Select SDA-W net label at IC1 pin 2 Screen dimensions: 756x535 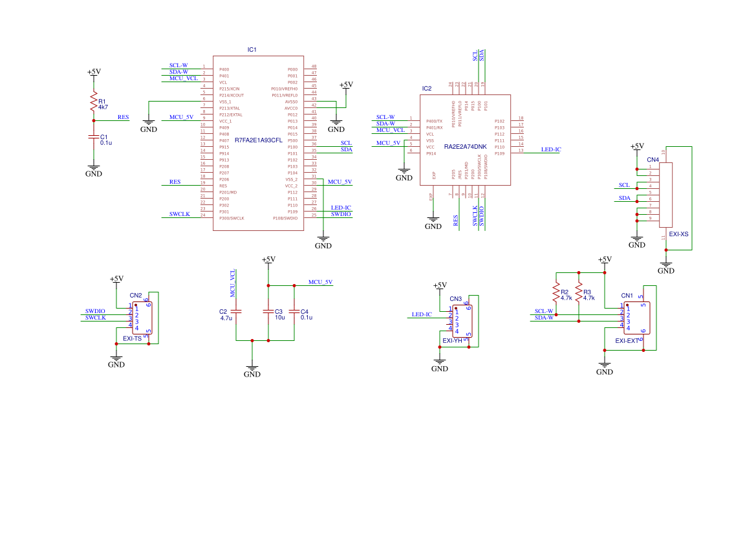click(x=178, y=72)
